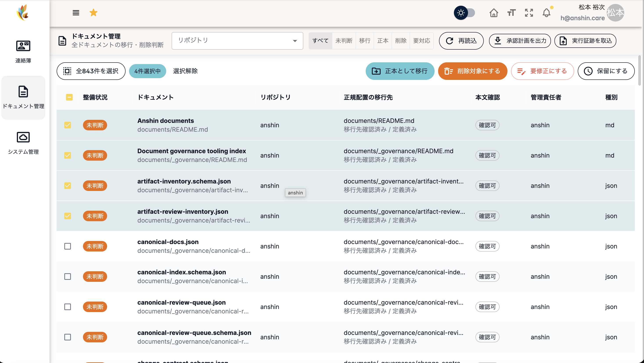Click the document icon beside page title

click(62, 41)
